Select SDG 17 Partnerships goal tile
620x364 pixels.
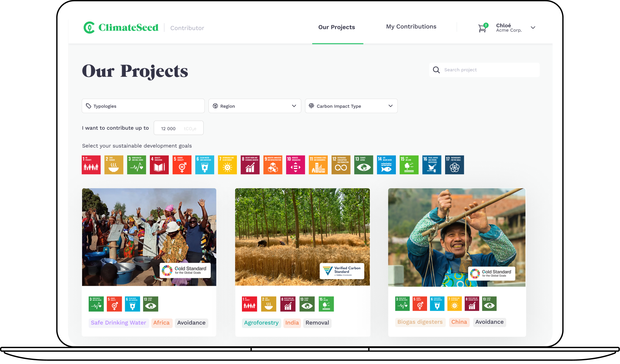tap(454, 165)
